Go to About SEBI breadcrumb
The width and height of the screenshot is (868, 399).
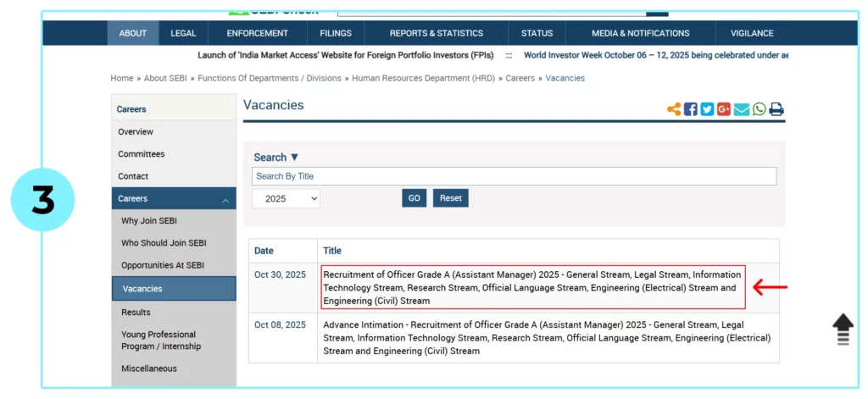tap(165, 78)
